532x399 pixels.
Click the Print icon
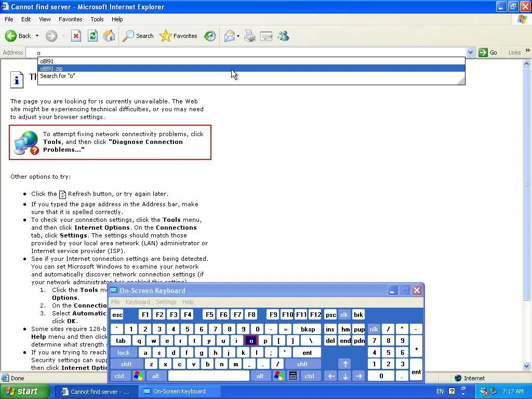click(x=250, y=36)
